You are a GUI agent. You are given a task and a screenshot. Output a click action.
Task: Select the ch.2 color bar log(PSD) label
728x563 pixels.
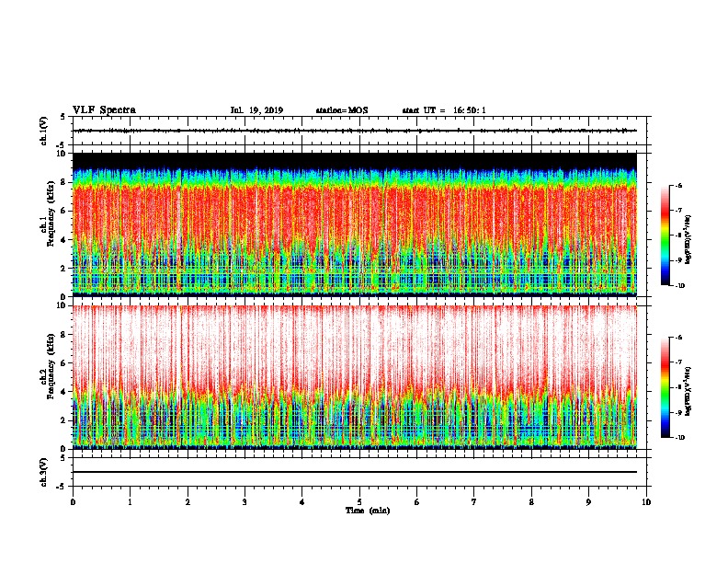[x=688, y=391]
